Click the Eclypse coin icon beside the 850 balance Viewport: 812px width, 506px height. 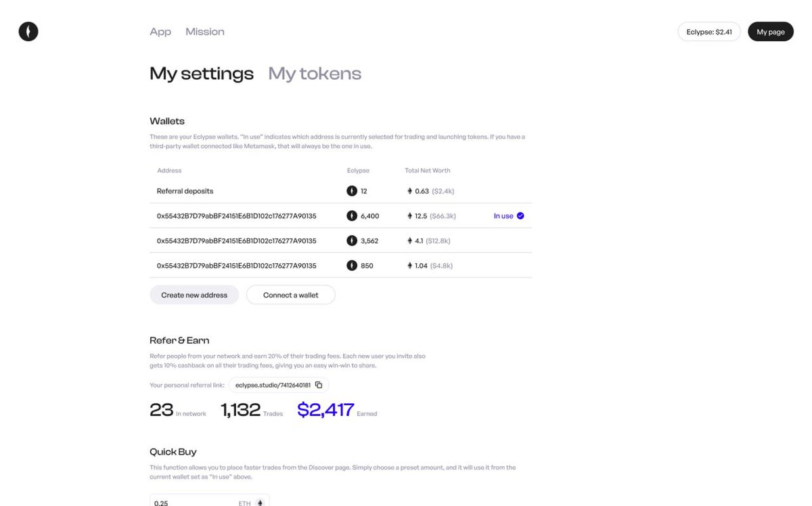(351, 265)
